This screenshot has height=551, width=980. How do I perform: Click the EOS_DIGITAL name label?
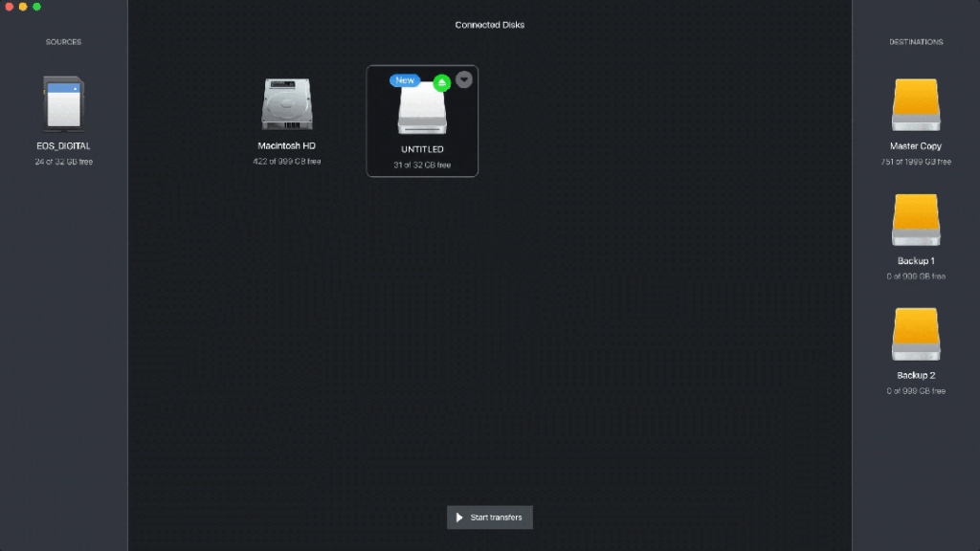pos(63,146)
